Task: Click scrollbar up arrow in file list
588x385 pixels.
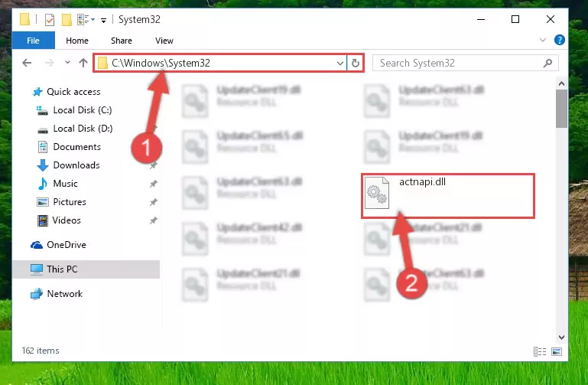Action: point(561,83)
